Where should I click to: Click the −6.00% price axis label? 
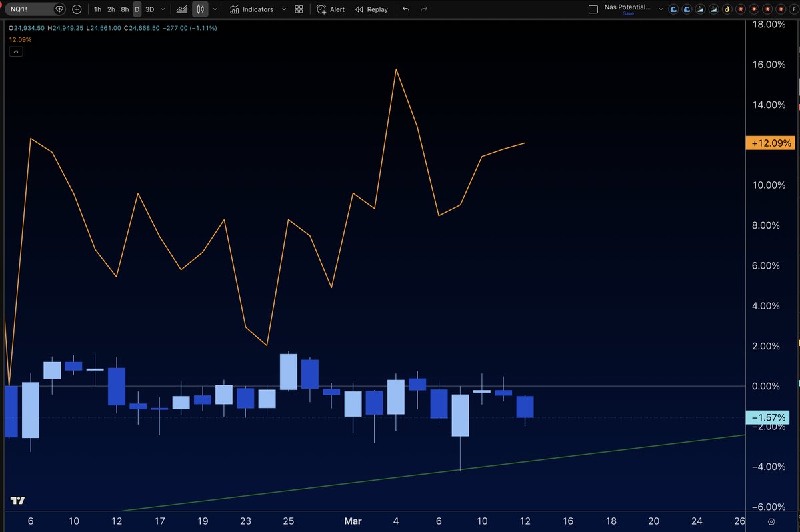(768, 507)
